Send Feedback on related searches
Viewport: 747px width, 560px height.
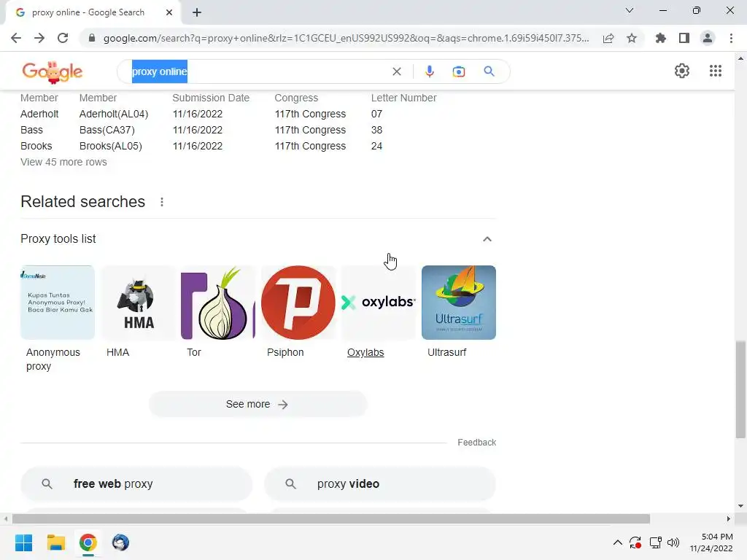(477, 443)
